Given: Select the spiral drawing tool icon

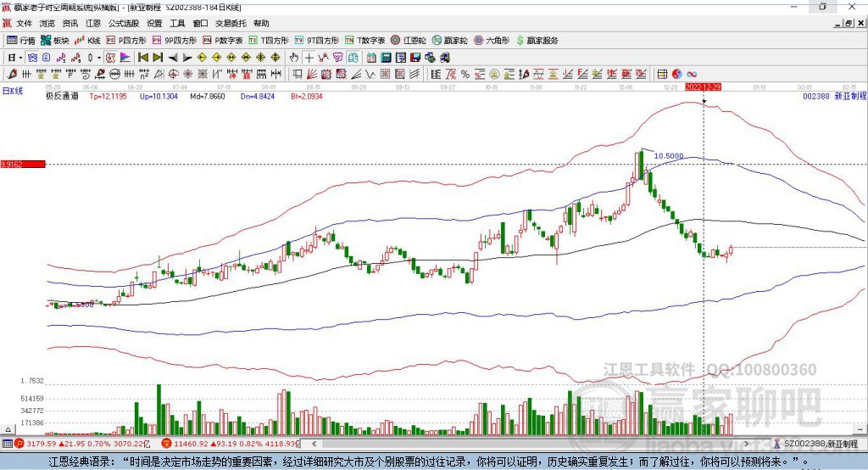Looking at the screenshot, I should [x=86, y=74].
